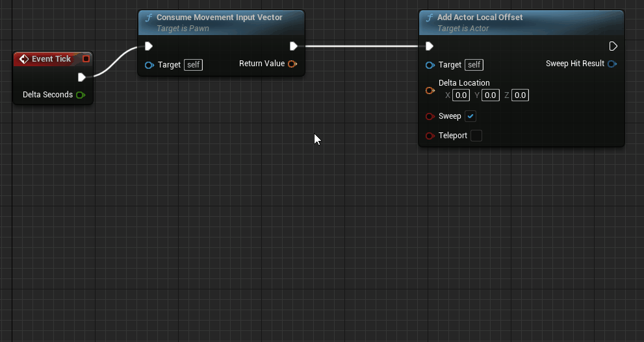Click Consume Movement Input Vector exec output pin

coord(294,46)
